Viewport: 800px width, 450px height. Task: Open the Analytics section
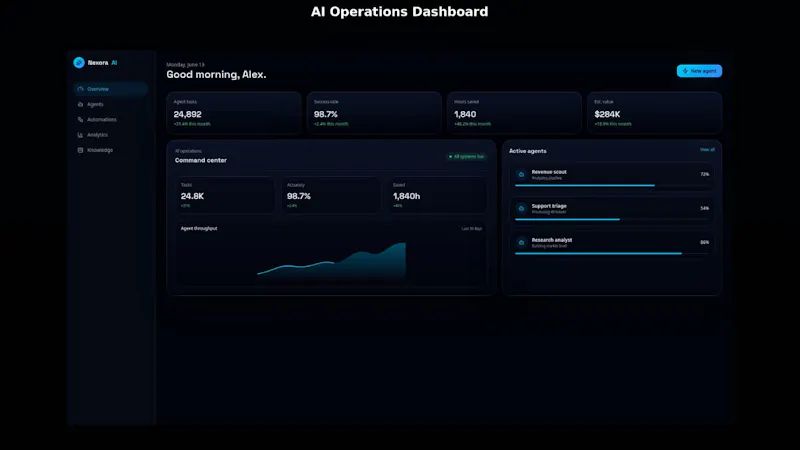pyautogui.click(x=110, y=135)
